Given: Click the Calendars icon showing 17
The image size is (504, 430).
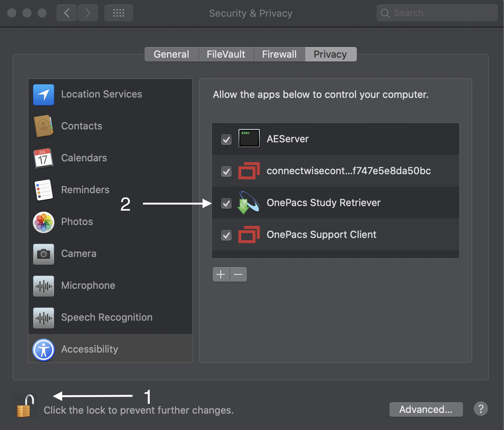Looking at the screenshot, I should coord(43,158).
